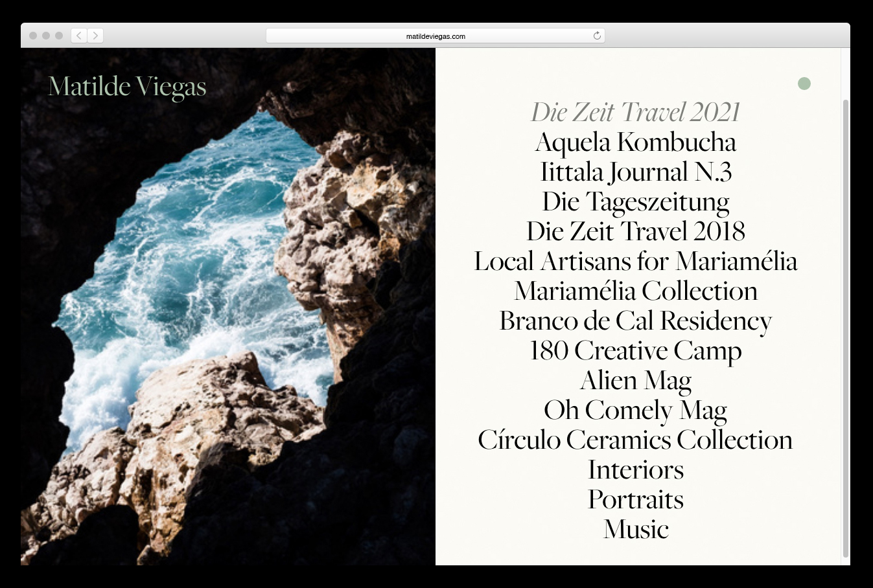Go forward with the browser forward arrow
This screenshot has width=873, height=588.
[95, 36]
